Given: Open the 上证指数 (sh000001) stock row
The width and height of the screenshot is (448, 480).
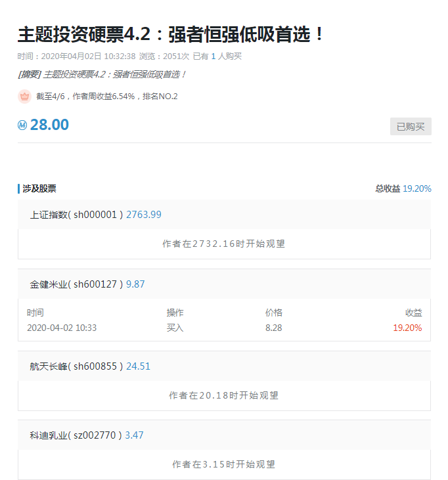Looking at the screenshot, I should tap(224, 215).
